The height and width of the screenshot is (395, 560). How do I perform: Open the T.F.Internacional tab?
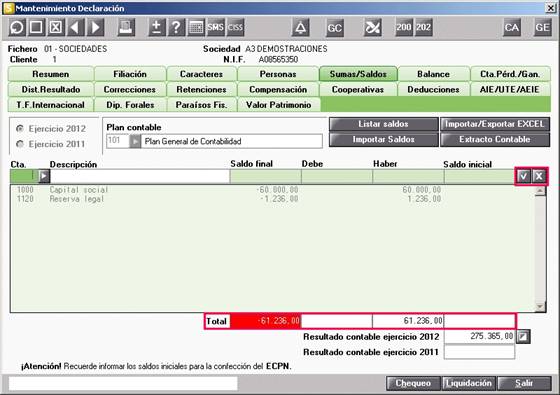[51, 105]
